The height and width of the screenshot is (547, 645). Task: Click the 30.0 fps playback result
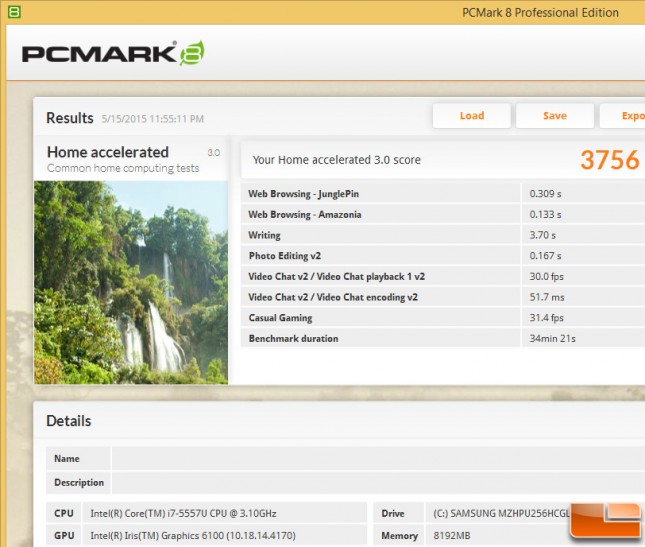point(546,276)
